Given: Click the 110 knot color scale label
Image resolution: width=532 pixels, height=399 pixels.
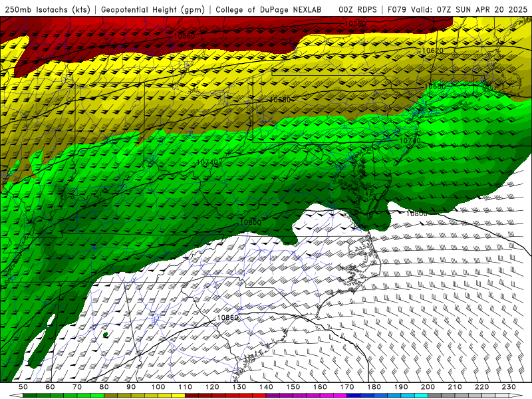Looking at the screenshot, I should 185,387.
